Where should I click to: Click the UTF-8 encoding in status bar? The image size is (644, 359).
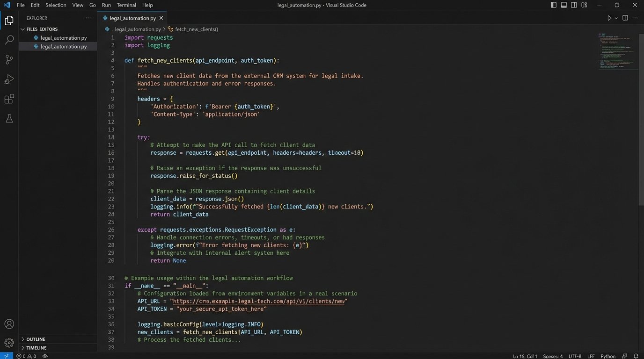(x=575, y=356)
